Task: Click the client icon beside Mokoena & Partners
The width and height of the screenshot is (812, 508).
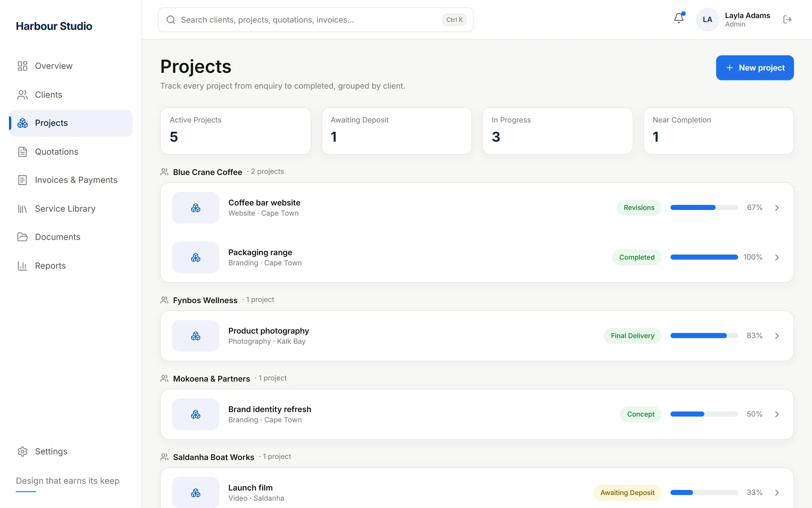Action: [165, 378]
